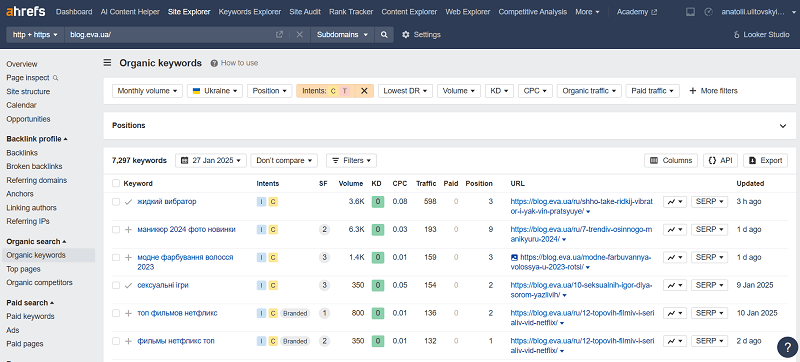Open Columns settings
Viewport: 800px width, 362px height.
671,160
